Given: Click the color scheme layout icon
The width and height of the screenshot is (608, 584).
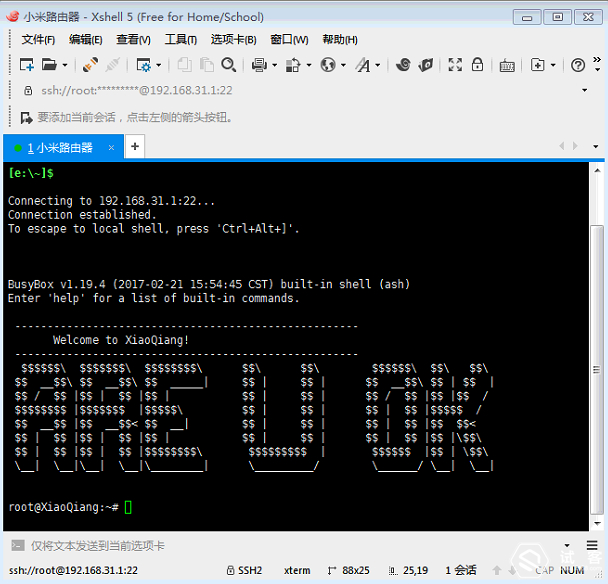Looking at the screenshot, I should point(293,65).
